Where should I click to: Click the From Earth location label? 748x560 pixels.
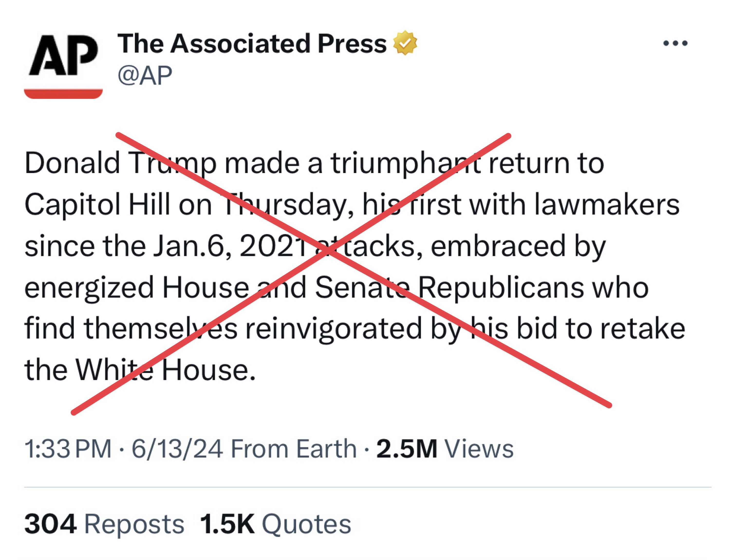coord(293,449)
